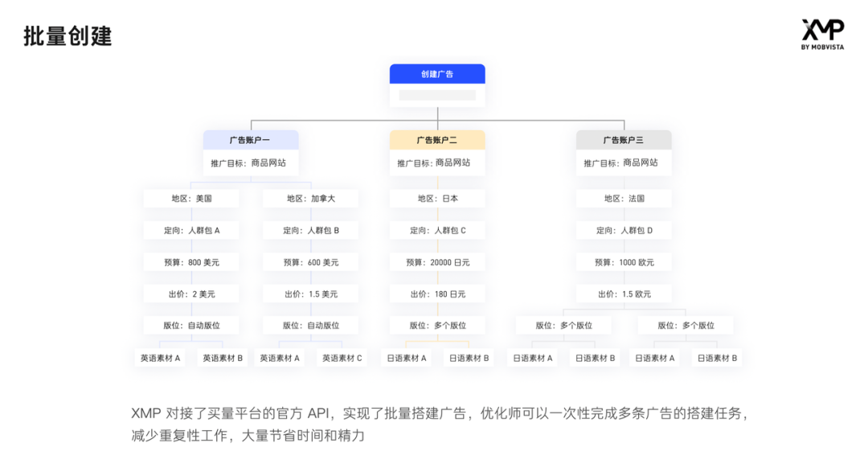This screenshot has width=868, height=452.
Task: Select the 英语素材 C box
Action: [x=342, y=359]
